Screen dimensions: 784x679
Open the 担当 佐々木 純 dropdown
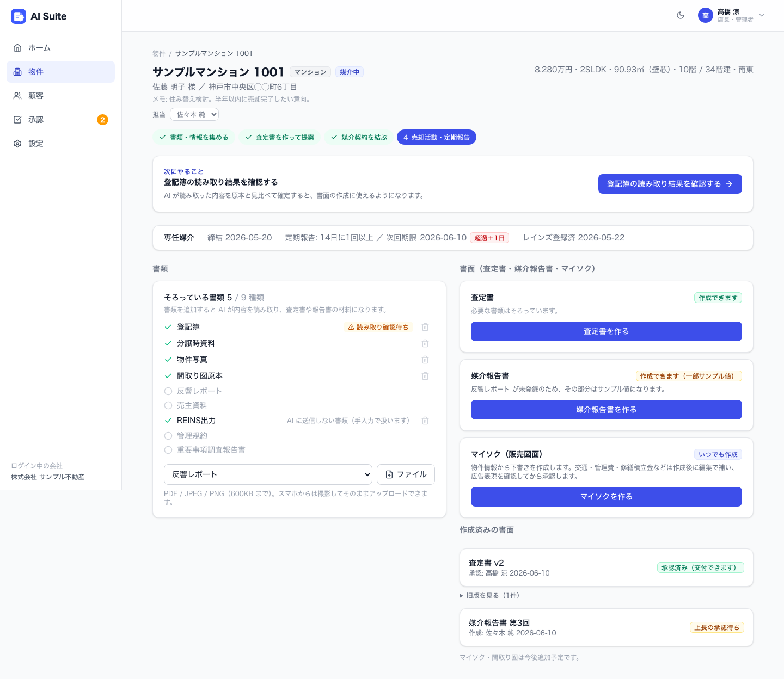[x=194, y=114]
